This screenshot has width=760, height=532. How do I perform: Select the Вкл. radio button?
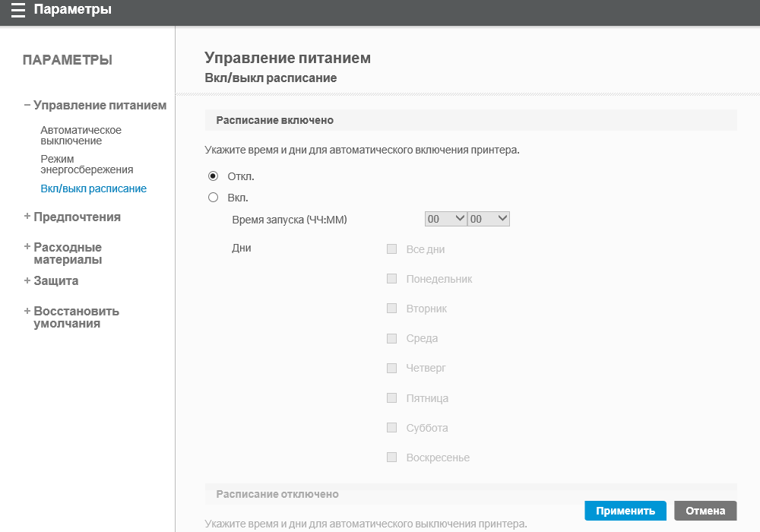click(214, 198)
